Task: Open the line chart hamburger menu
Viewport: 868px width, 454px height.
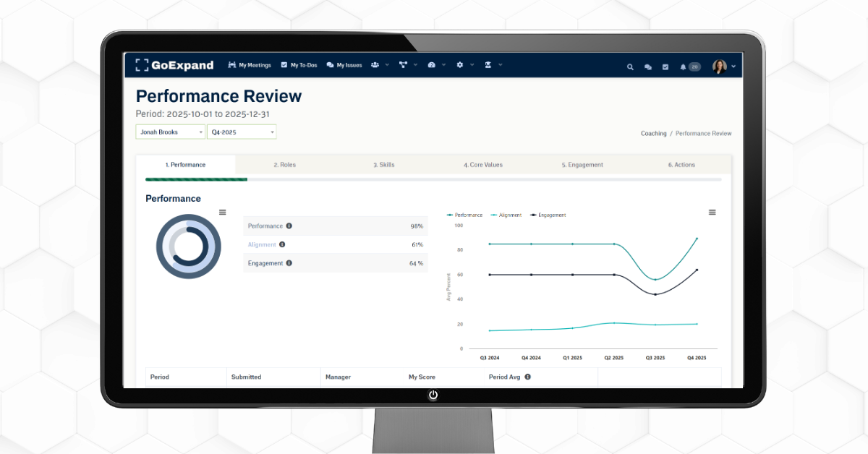Action: click(712, 212)
